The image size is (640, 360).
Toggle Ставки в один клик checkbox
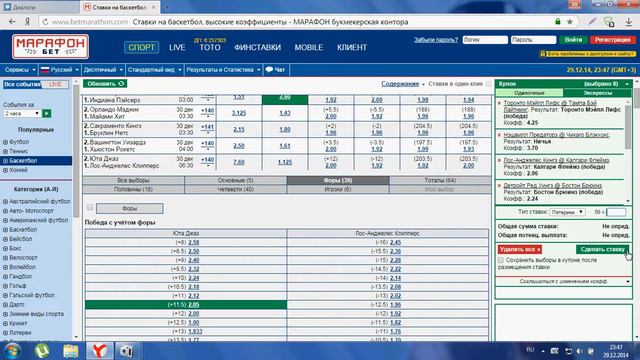(489, 84)
